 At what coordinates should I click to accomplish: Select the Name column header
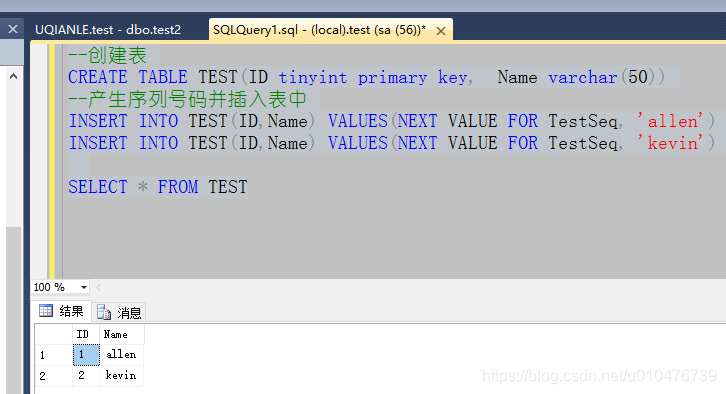click(121, 334)
